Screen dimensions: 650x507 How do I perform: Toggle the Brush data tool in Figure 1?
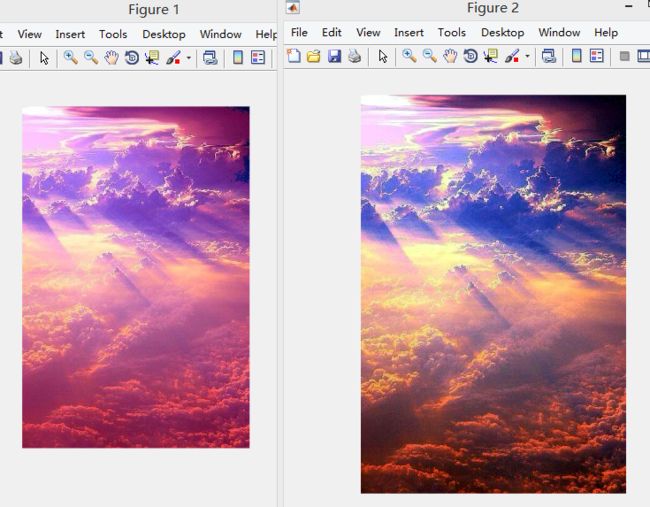pos(173,57)
